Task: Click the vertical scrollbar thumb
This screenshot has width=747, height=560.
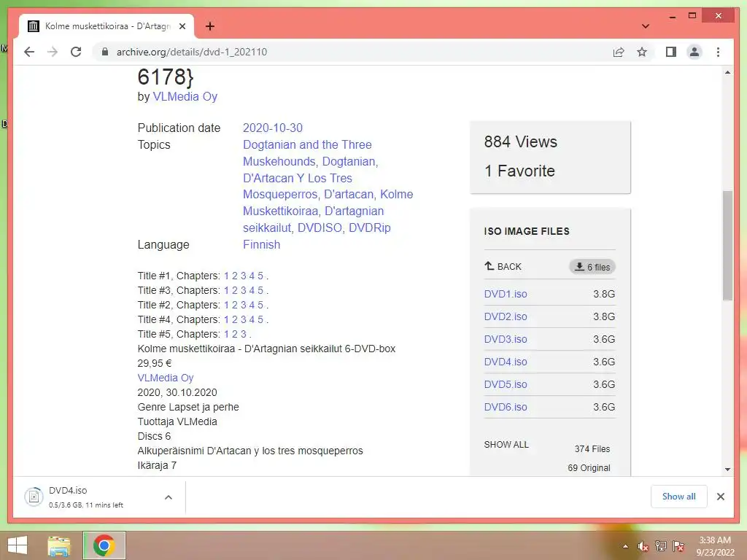Action: click(727, 245)
